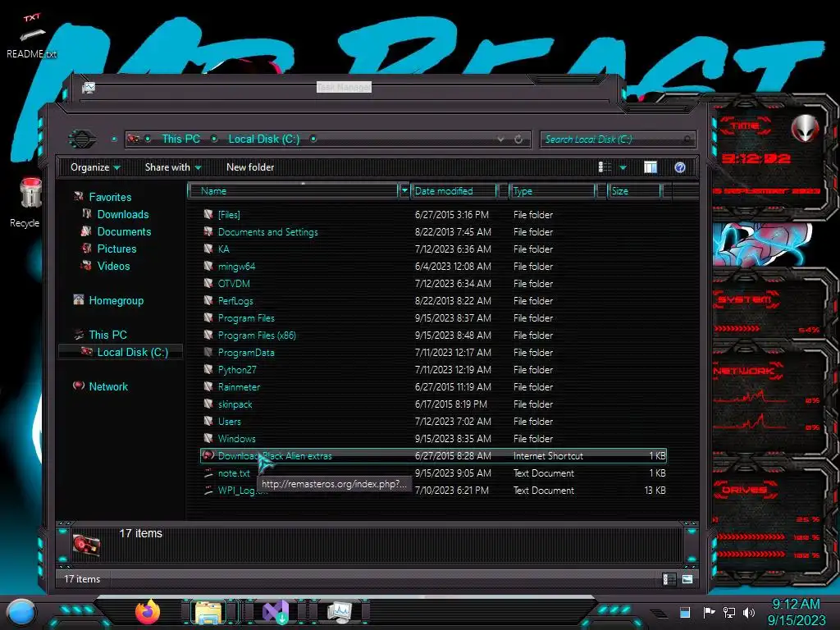The image size is (840, 630).
Task: Select the Users folder icon
Action: [x=208, y=421]
